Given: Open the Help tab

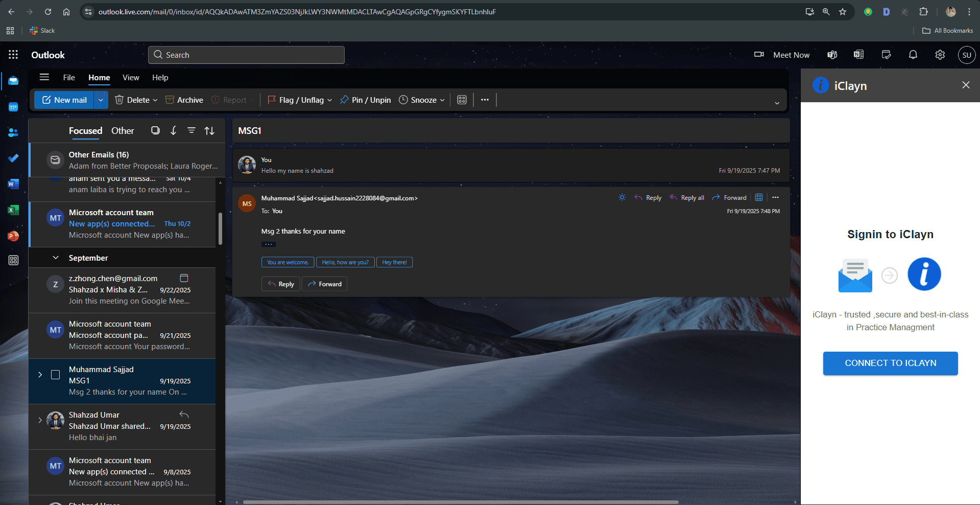Looking at the screenshot, I should pyautogui.click(x=160, y=78).
